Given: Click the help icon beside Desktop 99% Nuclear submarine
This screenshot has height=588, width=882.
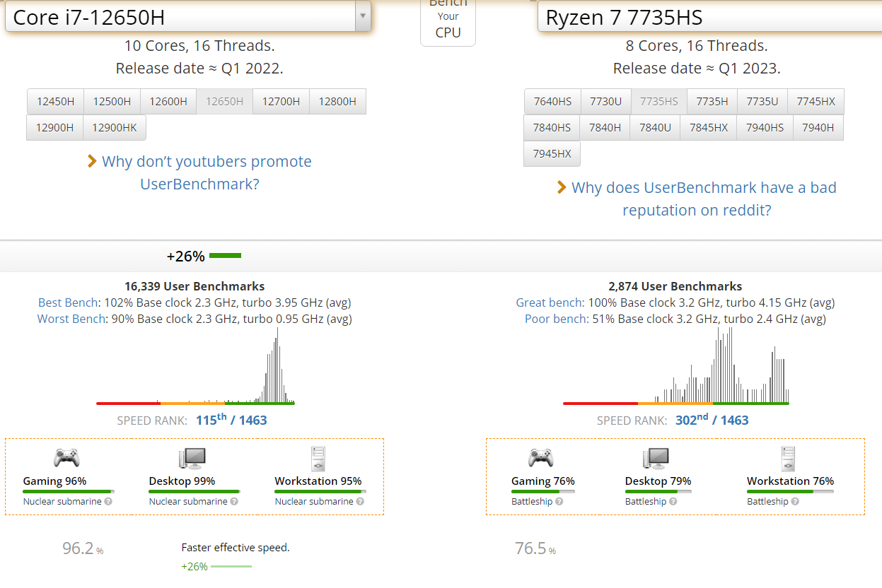Looking at the screenshot, I should (x=234, y=502).
